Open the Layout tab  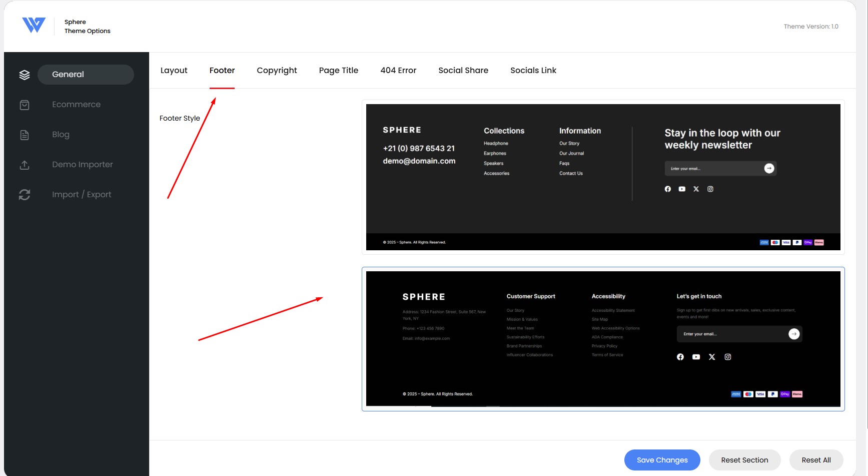coord(174,71)
